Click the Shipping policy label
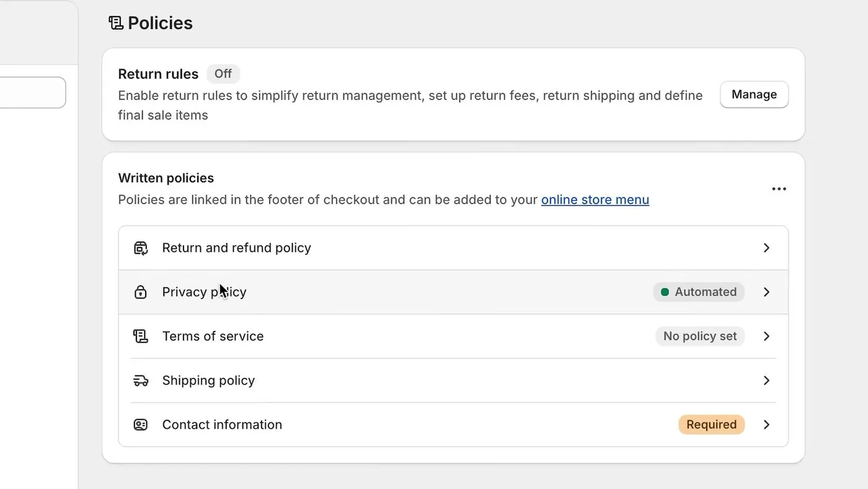Viewport: 868px width, 489px height. [208, 380]
